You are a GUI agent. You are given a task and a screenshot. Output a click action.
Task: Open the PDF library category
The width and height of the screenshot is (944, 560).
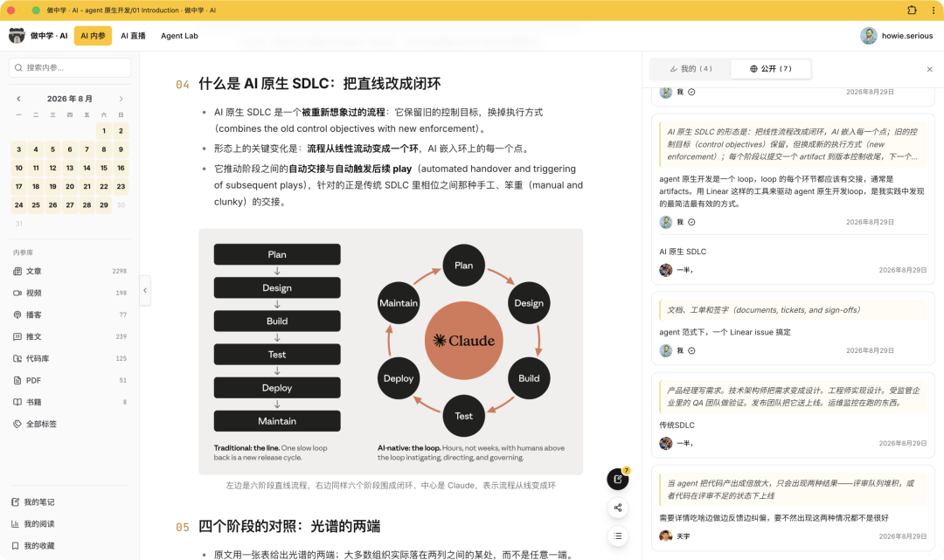coord(69,380)
